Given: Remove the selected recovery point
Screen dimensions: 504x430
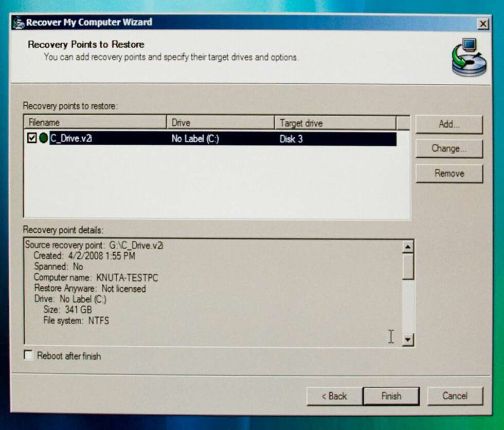Looking at the screenshot, I should coord(449,174).
